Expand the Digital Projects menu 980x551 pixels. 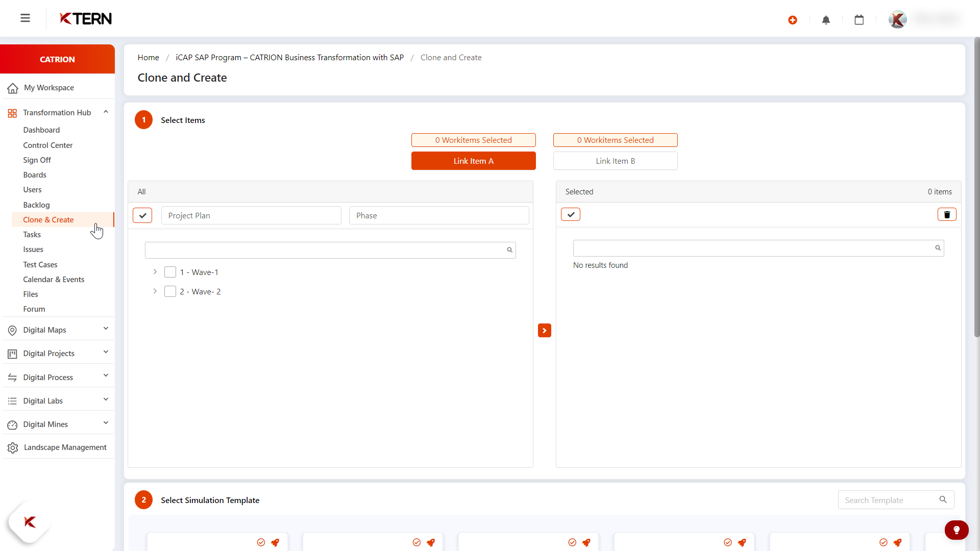pyautogui.click(x=106, y=353)
